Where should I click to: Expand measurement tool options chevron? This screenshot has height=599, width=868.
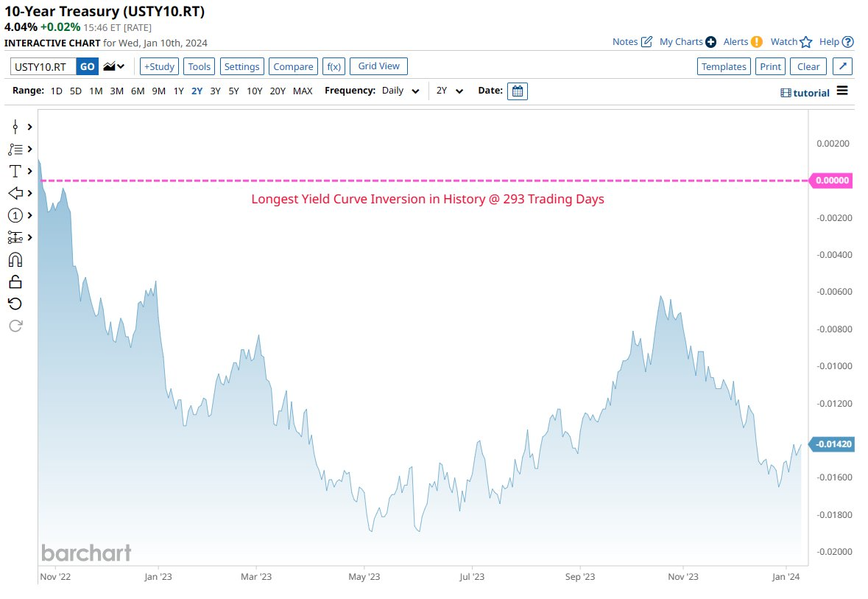[x=30, y=237]
